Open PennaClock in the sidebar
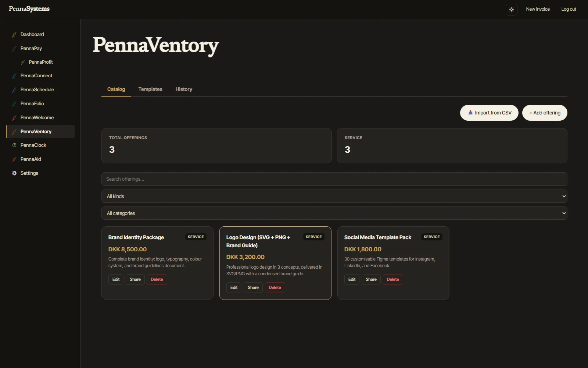This screenshot has height=368, width=588. pyautogui.click(x=40, y=145)
